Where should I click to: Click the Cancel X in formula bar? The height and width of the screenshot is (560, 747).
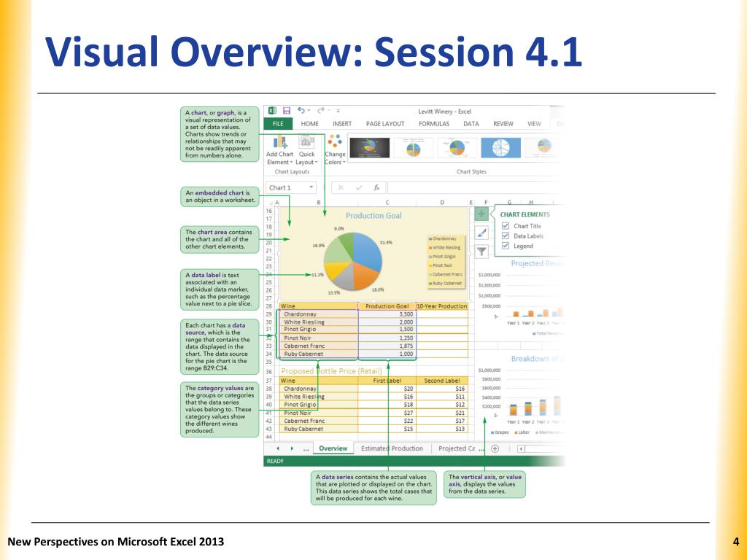(341, 187)
